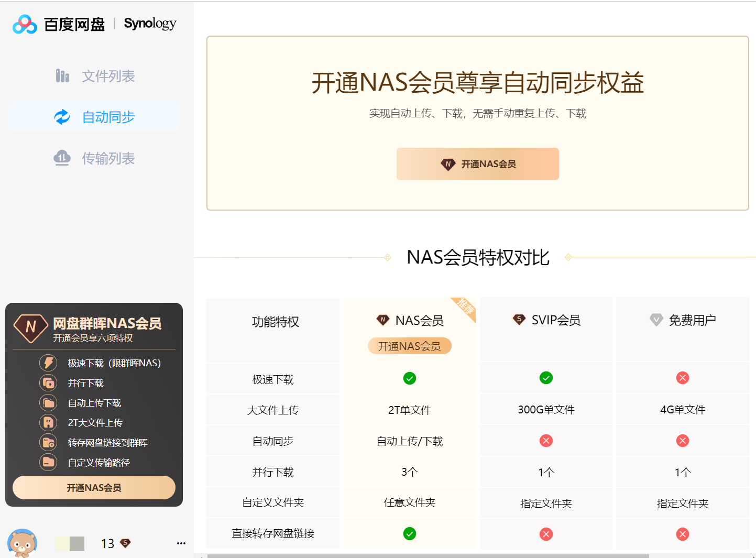Viewport: 756px width, 558px height.
Task: Click the horizontal scrollbar at the bottom
Action: coord(428,556)
